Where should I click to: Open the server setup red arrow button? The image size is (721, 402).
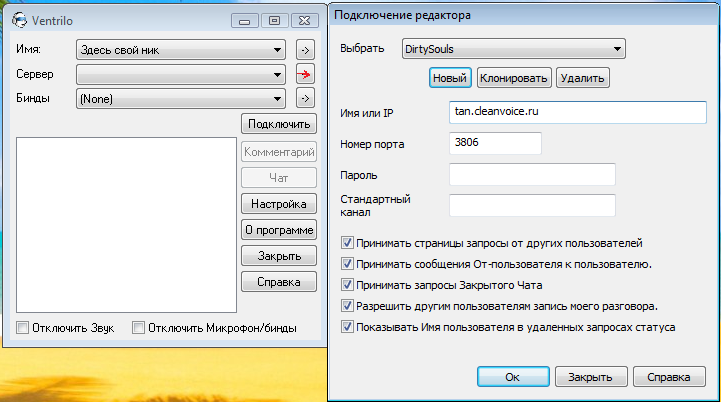tap(305, 75)
